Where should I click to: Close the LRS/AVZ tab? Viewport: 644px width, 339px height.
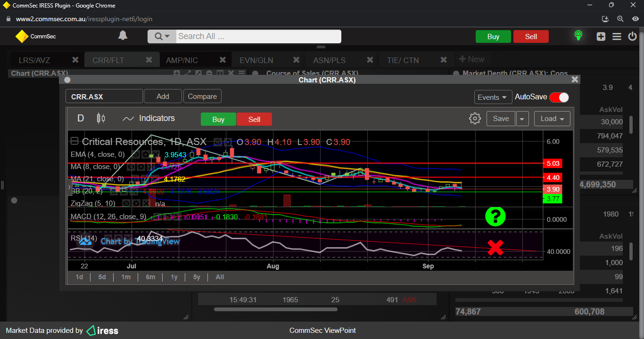[75, 60]
